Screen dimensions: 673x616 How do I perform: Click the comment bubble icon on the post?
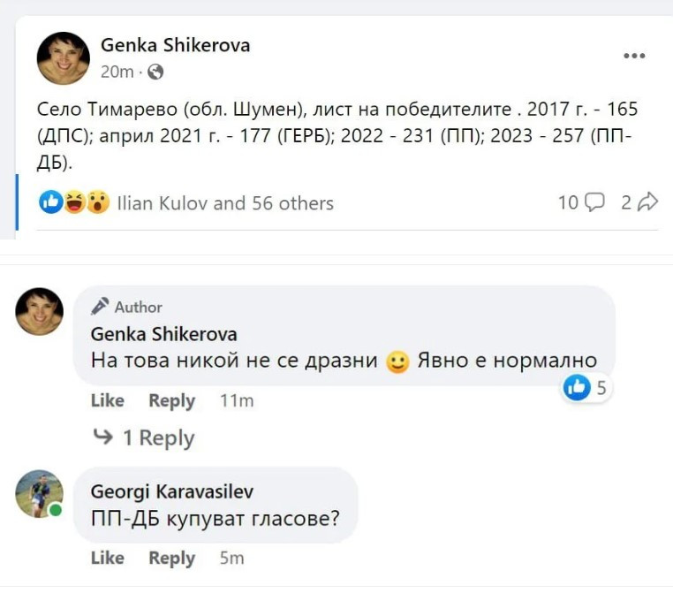(594, 202)
